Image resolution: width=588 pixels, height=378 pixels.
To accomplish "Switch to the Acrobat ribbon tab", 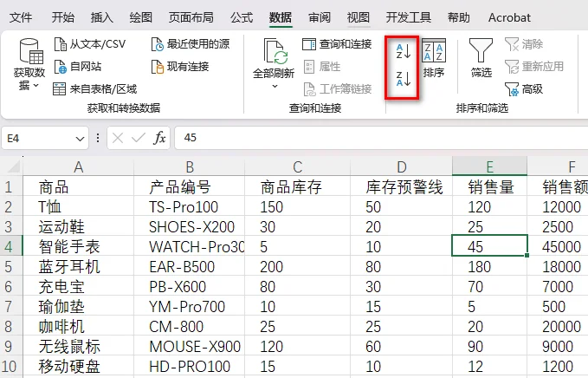I will [x=509, y=17].
